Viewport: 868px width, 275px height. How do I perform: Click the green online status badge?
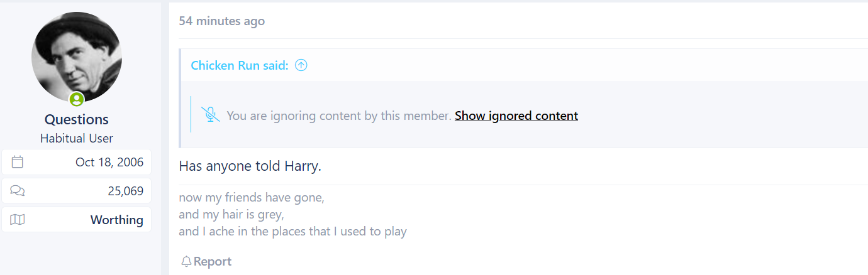pyautogui.click(x=77, y=99)
